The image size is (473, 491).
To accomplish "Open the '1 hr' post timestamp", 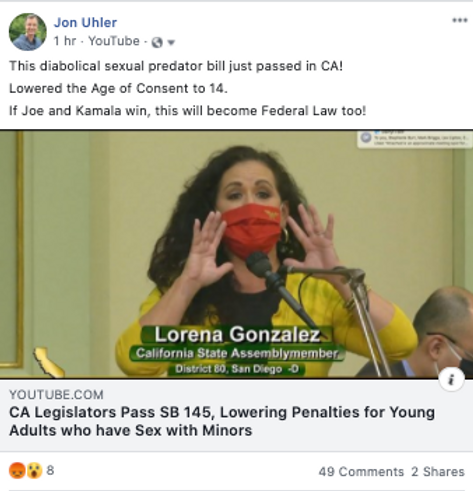I will pos(65,41).
